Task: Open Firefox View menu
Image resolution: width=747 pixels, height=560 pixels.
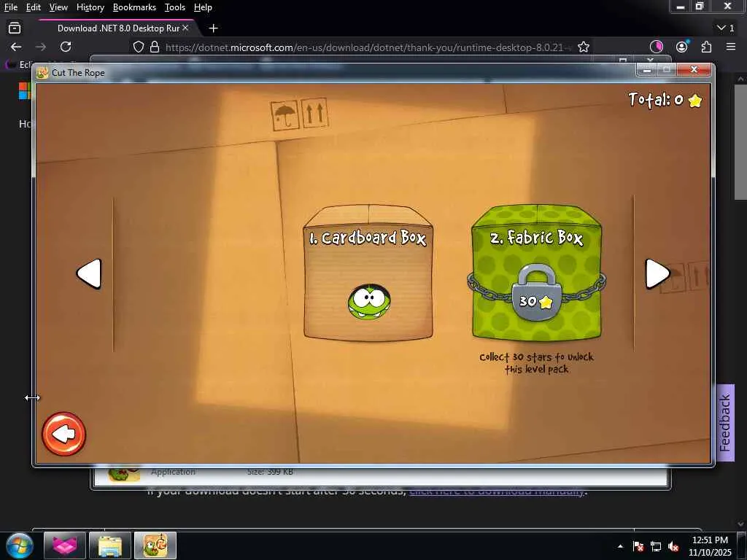Action: (58, 7)
